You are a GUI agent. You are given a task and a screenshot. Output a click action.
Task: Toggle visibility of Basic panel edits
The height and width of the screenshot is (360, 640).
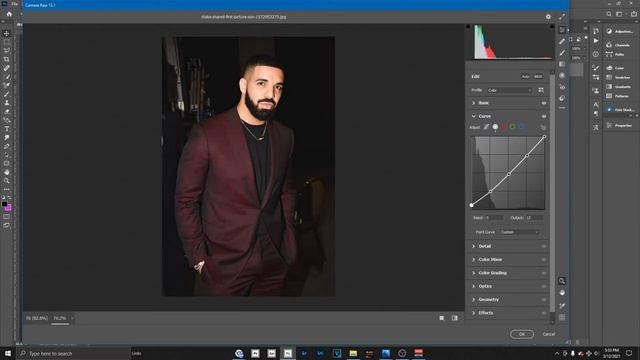pos(544,103)
